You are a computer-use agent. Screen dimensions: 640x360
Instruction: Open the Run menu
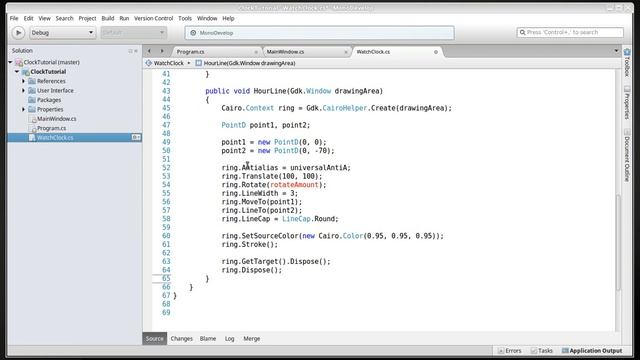tap(124, 18)
